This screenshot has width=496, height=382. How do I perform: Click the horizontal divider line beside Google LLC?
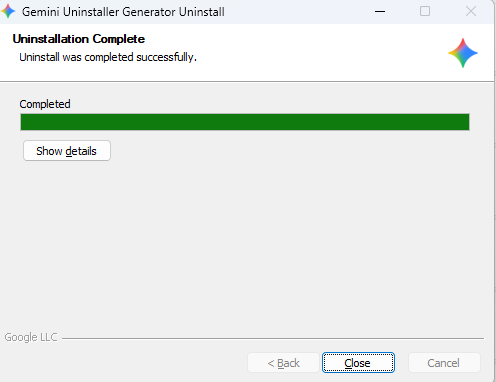[x=273, y=338]
